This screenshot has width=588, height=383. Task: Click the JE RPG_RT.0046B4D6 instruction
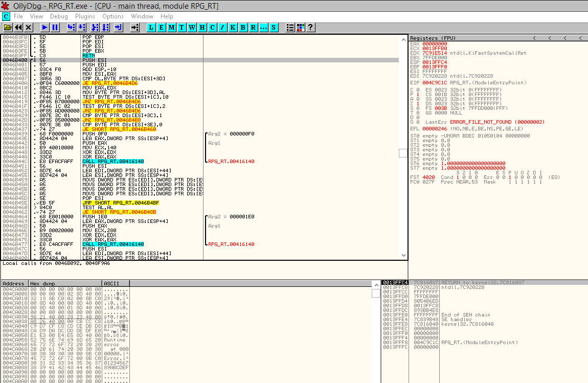(110, 83)
